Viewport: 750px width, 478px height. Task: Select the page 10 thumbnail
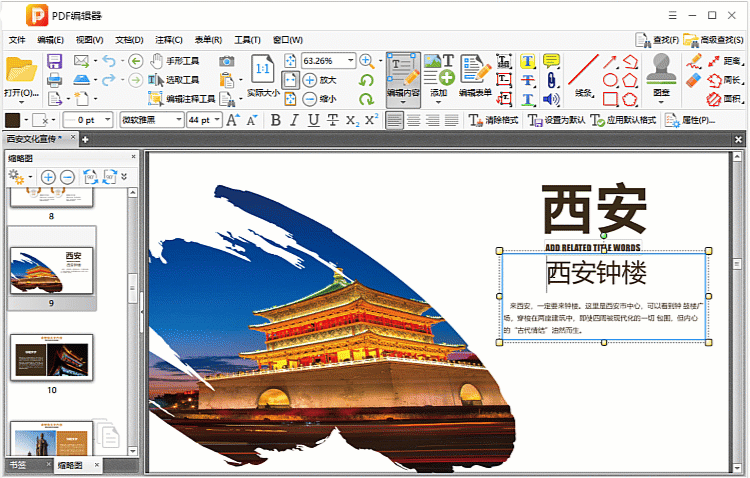(52, 357)
